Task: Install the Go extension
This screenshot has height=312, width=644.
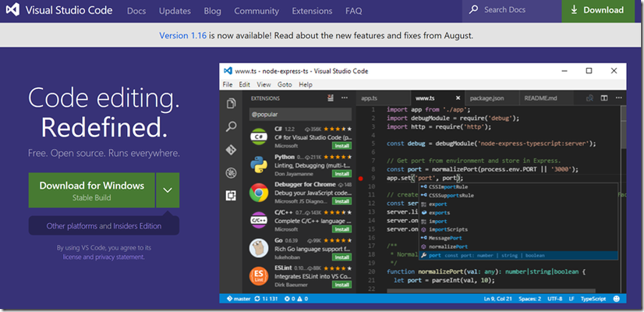Action: 341,257
